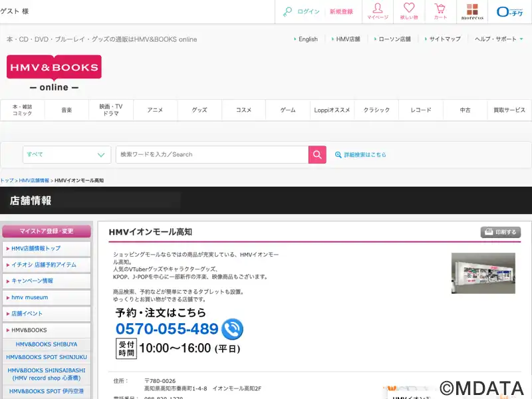Open the 買取サービス category
This screenshot has height=399, width=532.
point(509,110)
